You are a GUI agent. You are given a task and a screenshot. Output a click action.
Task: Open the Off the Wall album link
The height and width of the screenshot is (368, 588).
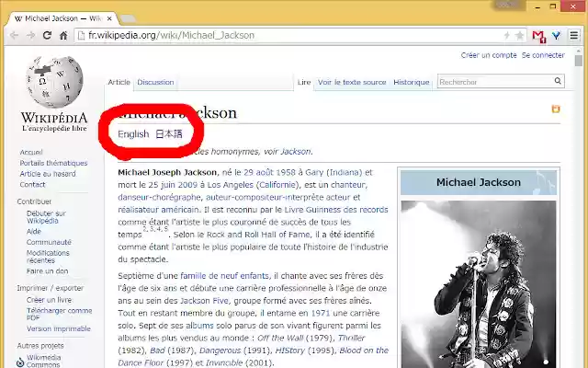coord(280,338)
